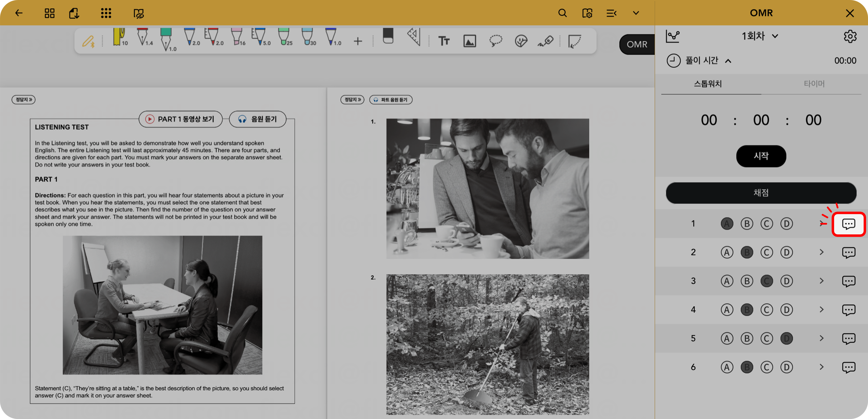Open memo icon for question 5
868x419 pixels.
point(849,339)
